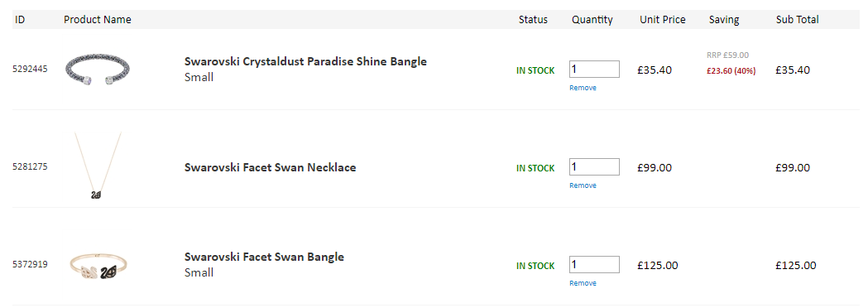This screenshot has height=308, width=868.
Task: Edit quantity field for Crystaldust Bangle
Action: point(594,70)
